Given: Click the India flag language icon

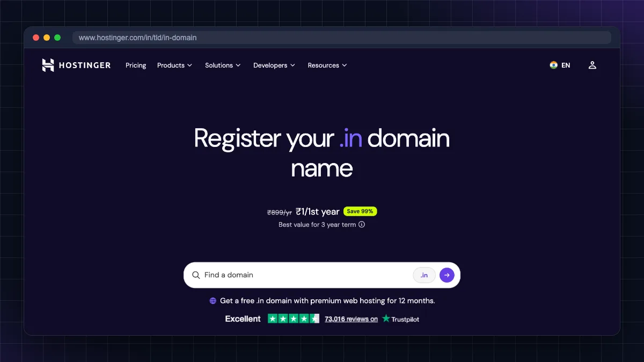Looking at the screenshot, I should coord(554,65).
